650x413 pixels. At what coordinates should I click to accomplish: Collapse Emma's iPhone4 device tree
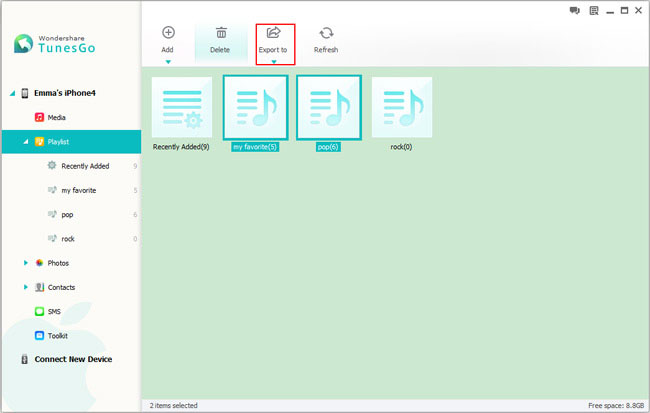pyautogui.click(x=12, y=93)
